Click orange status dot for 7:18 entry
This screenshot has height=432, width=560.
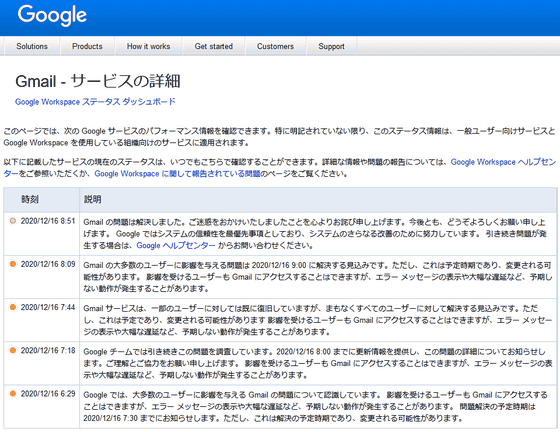[x=13, y=350]
